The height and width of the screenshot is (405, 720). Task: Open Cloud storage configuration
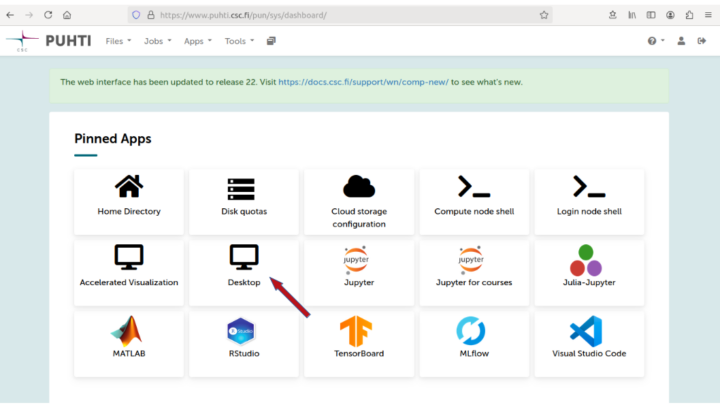point(359,202)
